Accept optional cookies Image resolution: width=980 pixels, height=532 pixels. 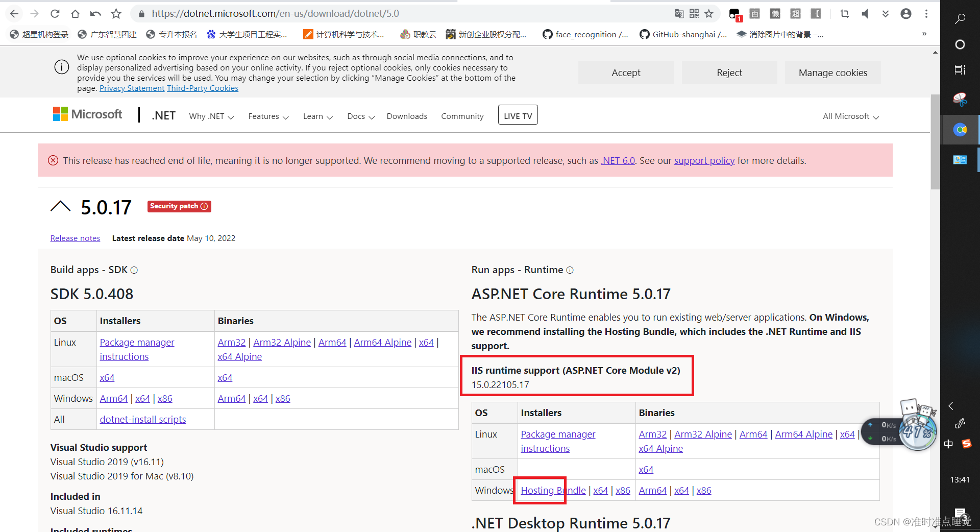click(626, 72)
